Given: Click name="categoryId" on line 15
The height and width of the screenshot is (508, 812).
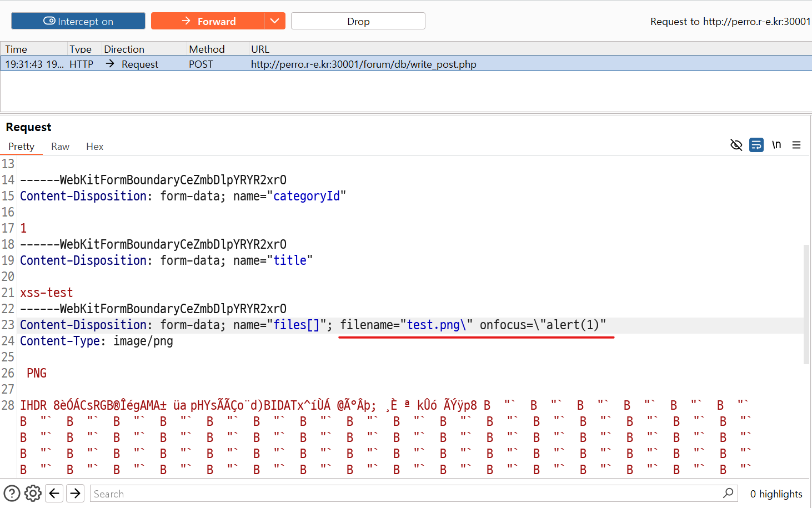Looking at the screenshot, I should click(289, 196).
